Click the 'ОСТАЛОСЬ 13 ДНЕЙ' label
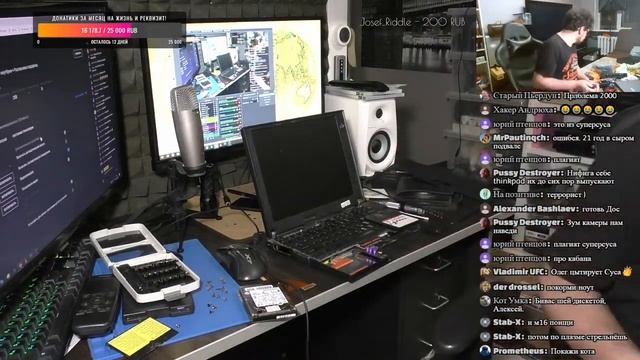 click(109, 42)
